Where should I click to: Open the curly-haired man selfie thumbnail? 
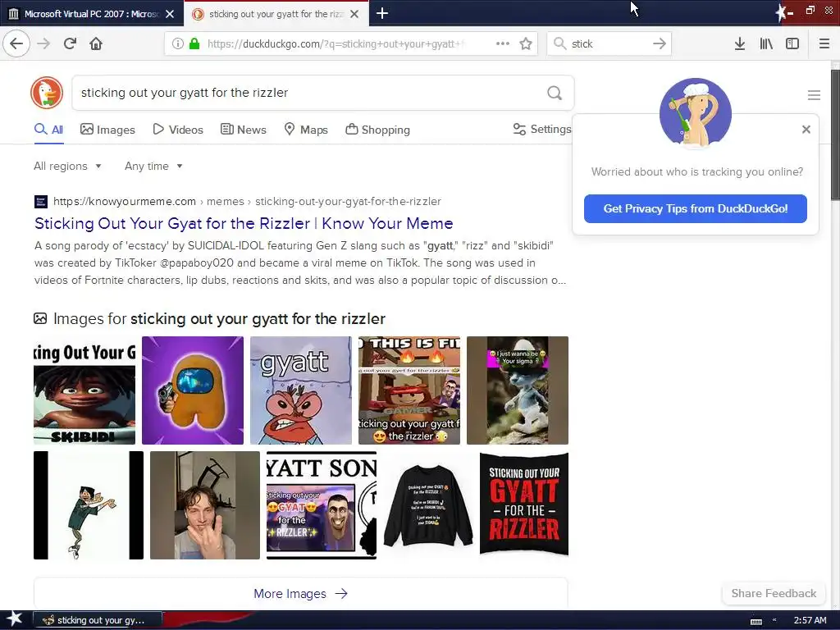click(x=204, y=505)
